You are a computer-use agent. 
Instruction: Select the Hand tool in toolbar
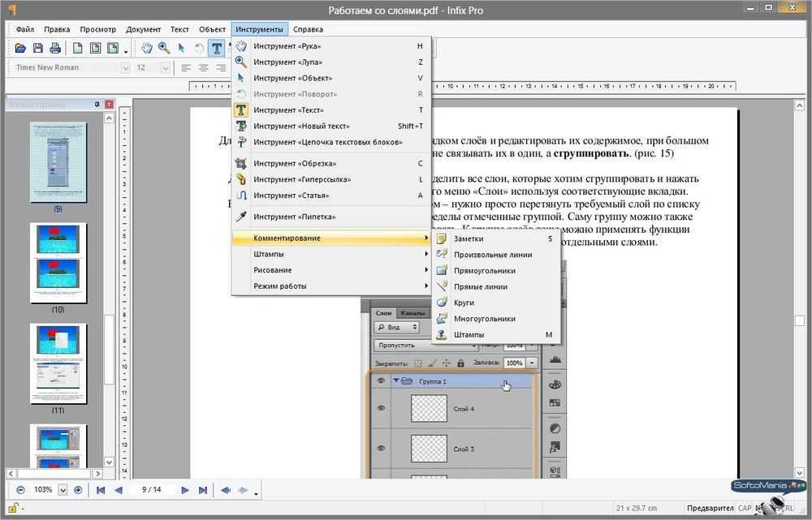tap(147, 49)
